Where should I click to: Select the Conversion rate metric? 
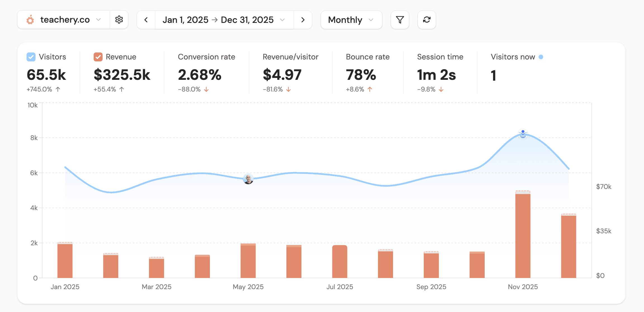[206, 57]
